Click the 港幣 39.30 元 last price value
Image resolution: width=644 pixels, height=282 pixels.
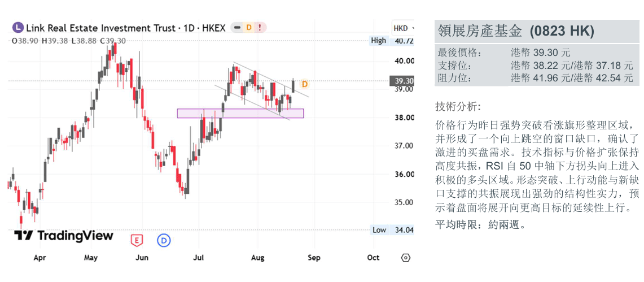(x=541, y=53)
